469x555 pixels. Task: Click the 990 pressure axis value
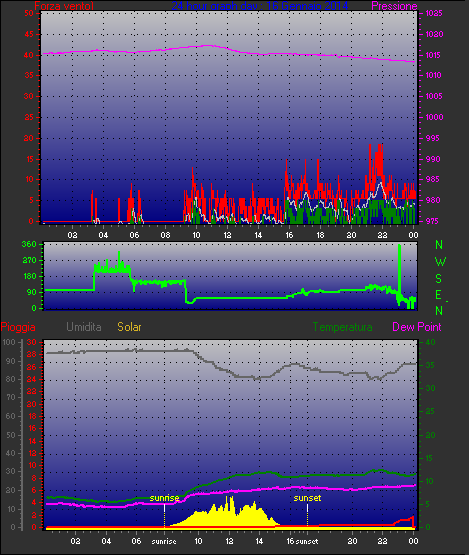[x=433, y=159]
